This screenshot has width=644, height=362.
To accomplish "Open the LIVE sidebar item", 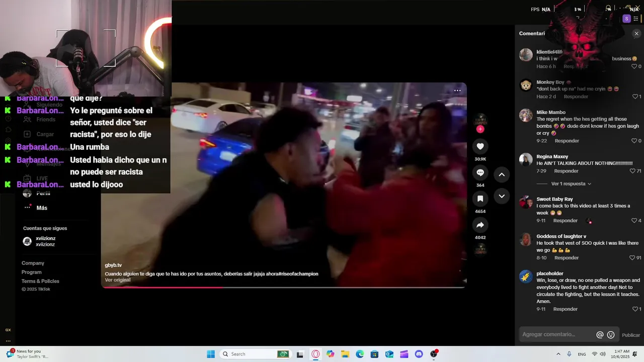I will coord(42,178).
